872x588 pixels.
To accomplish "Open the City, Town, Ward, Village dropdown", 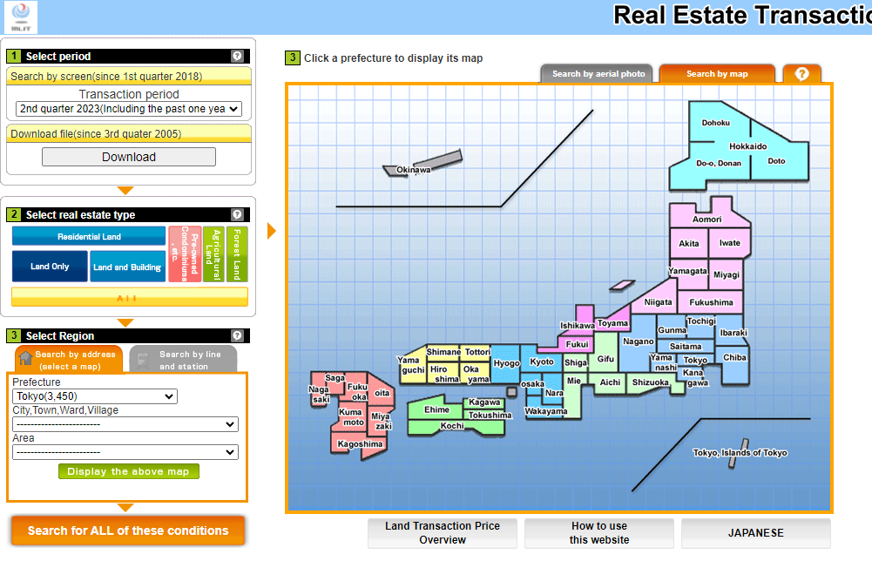I will tap(125, 424).
